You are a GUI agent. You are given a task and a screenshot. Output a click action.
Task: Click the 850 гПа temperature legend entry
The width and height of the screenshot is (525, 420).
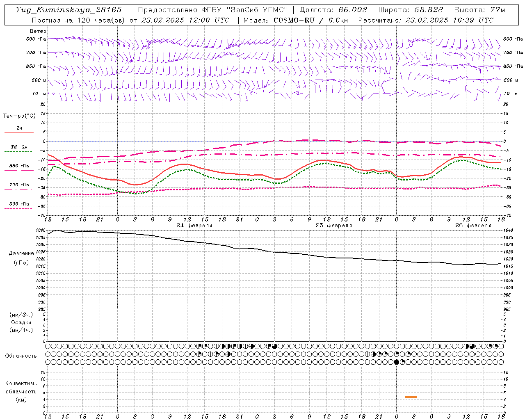pyautogui.click(x=19, y=166)
